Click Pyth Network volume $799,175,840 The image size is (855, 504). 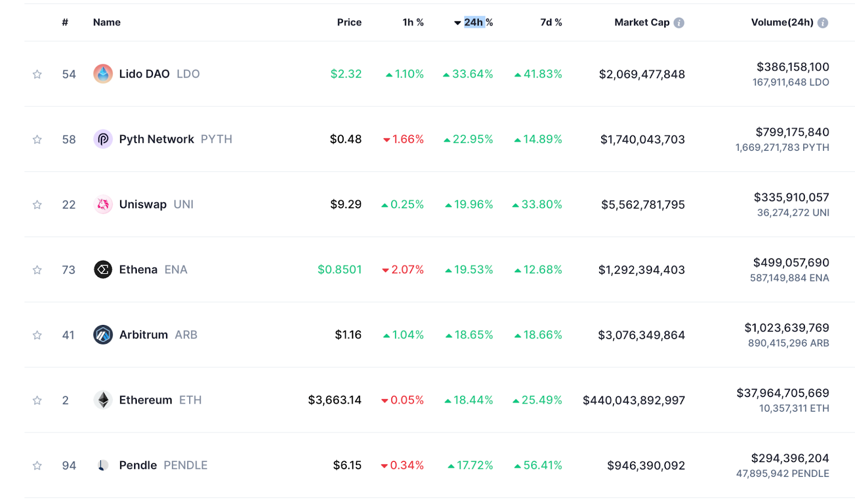[792, 132]
